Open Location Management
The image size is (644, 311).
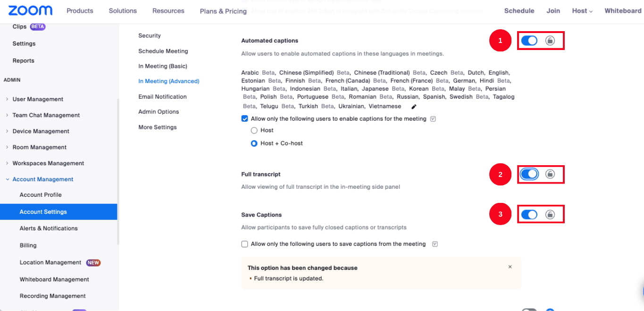(50, 262)
